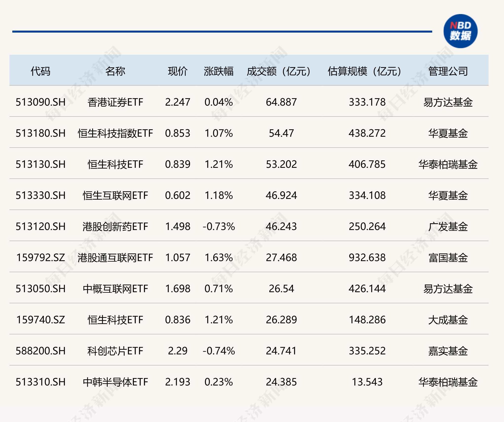The height and width of the screenshot is (422, 504).
Task: Click scale value 335.252
Action: [367, 351]
